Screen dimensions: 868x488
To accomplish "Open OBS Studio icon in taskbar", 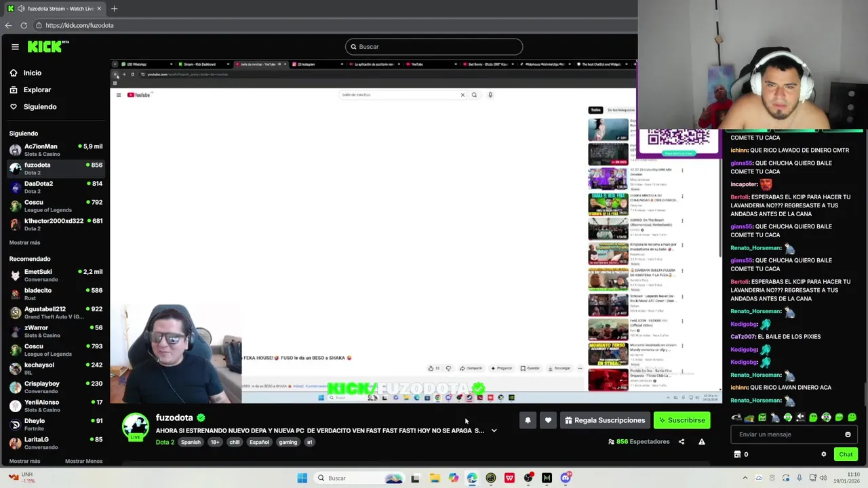I will point(528,478).
